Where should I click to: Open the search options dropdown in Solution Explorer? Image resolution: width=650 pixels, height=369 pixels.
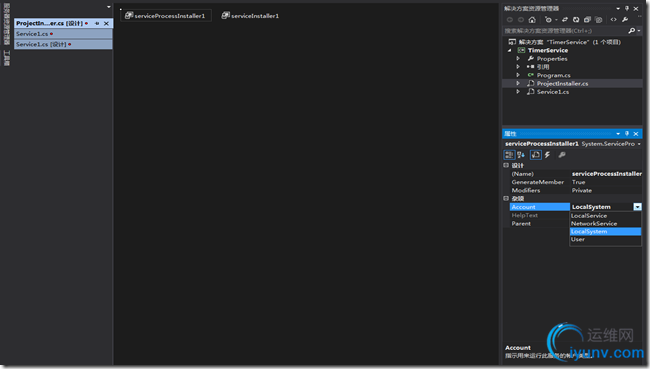[x=639, y=31]
